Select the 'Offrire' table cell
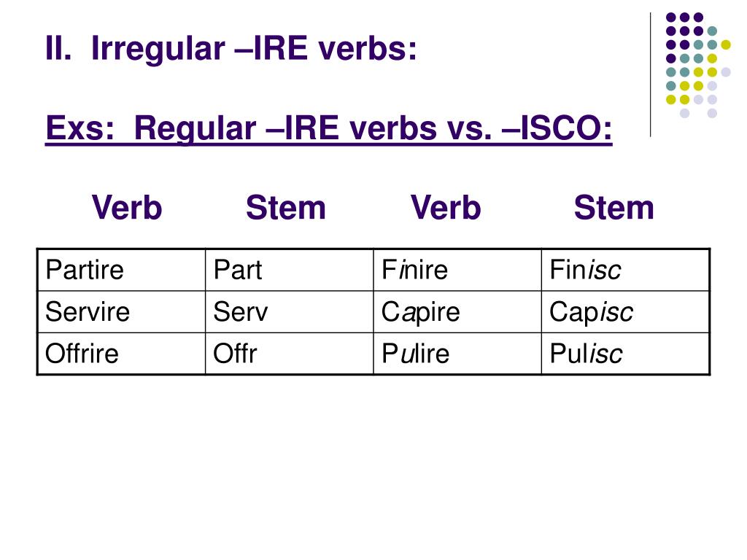This screenshot has width=747, height=560. coord(122,354)
